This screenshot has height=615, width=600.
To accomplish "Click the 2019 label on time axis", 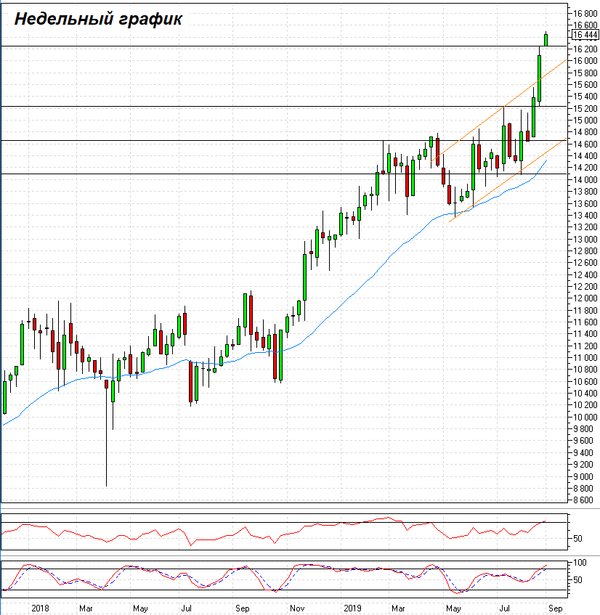I will (x=352, y=608).
